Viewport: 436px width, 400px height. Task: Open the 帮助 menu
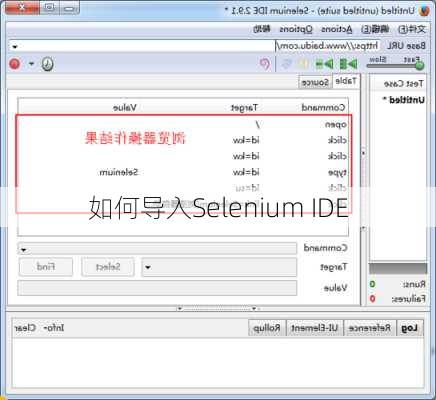point(262,29)
